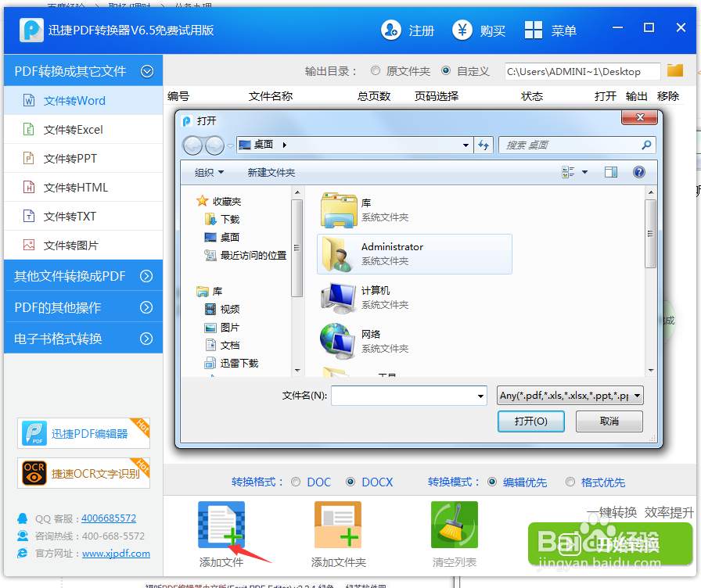Expand PDF的其他操作 section

146,307
